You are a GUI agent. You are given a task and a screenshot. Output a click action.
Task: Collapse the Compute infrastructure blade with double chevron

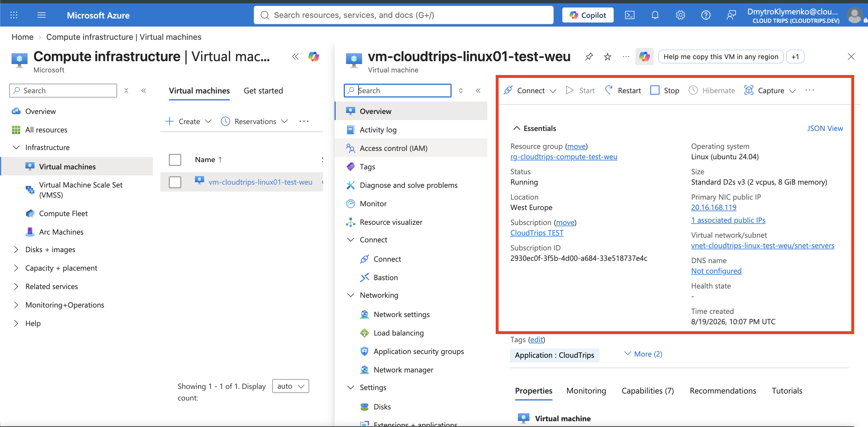point(295,57)
